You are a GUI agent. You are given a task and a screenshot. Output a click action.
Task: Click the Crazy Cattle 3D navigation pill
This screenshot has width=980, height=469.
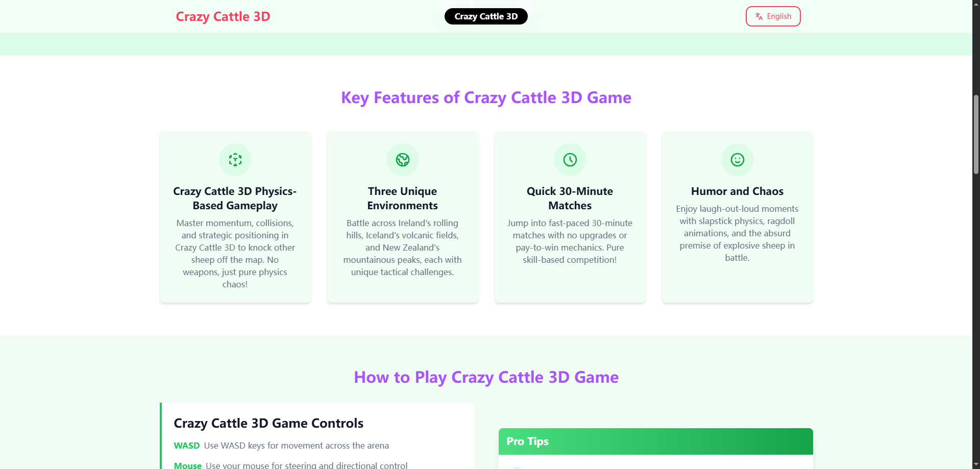pos(485,16)
